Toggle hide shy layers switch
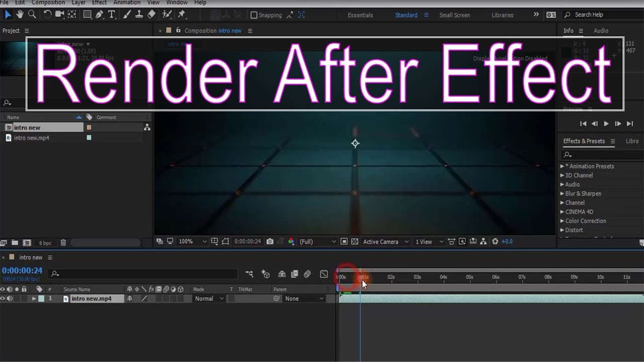 coord(282,274)
